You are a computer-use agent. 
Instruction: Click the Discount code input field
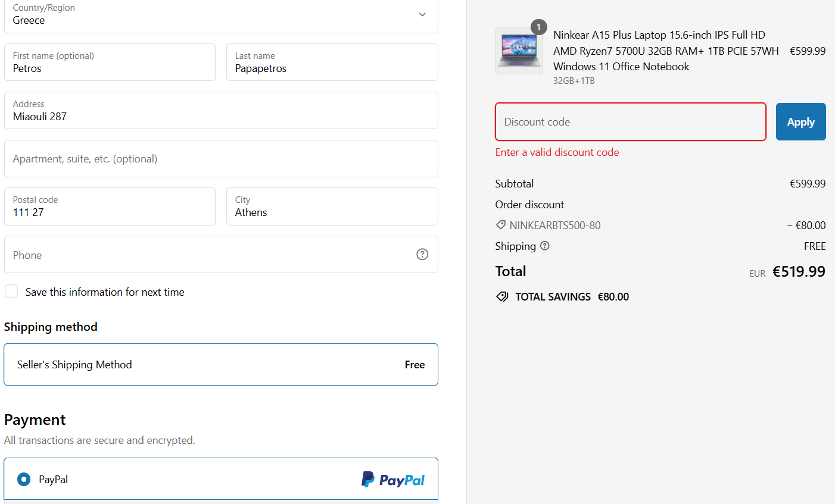click(x=630, y=122)
